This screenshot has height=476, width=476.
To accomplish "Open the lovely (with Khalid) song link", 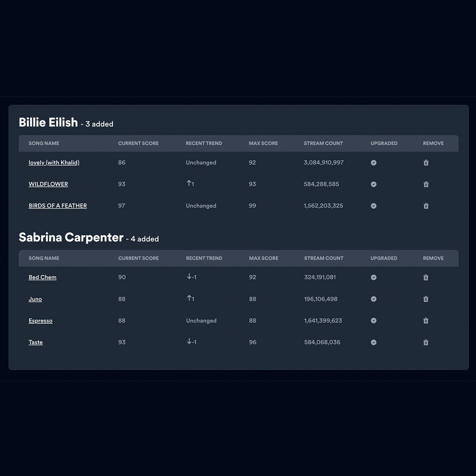I will pyautogui.click(x=54, y=163).
